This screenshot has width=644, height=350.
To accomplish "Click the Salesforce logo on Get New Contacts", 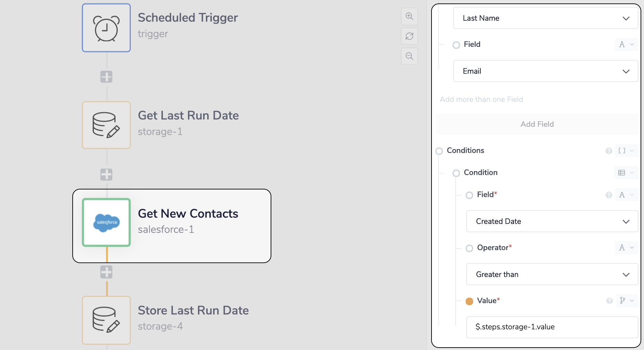I will 106,222.
